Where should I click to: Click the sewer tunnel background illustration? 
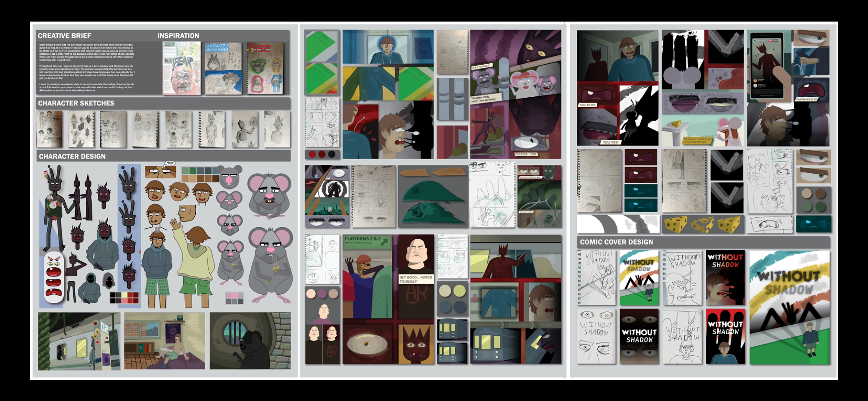point(250,341)
